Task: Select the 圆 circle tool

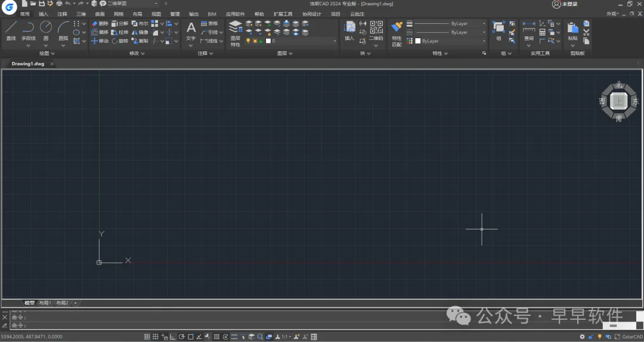Action: click(x=46, y=31)
